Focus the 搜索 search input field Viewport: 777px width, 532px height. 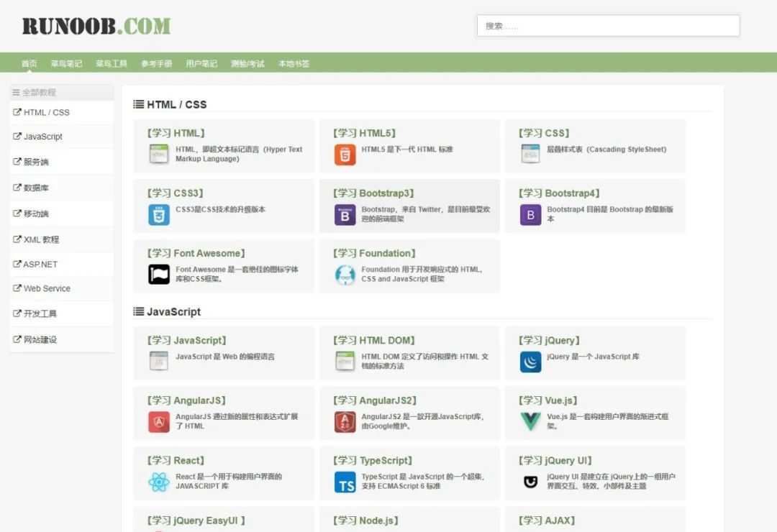[x=608, y=26]
